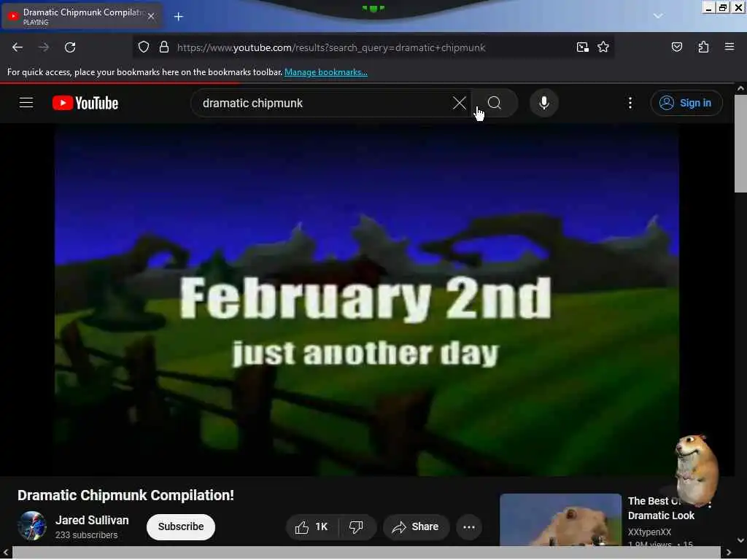Click the video player to pause
Screen dimensions: 747x560
(x=366, y=300)
